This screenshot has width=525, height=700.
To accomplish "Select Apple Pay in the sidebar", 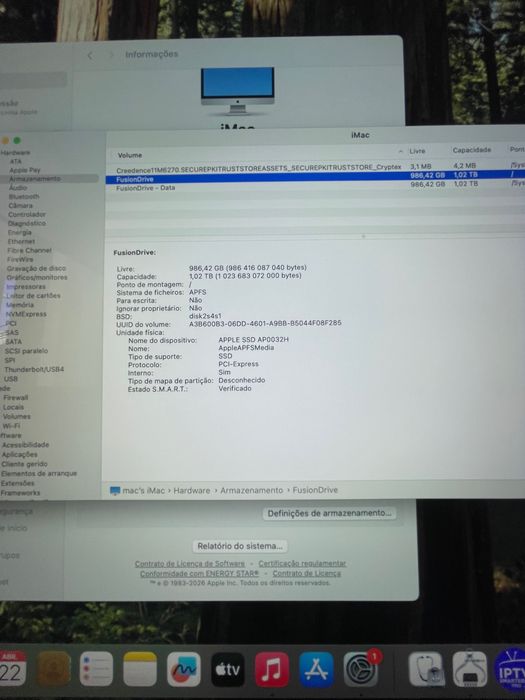I will click(x=25, y=170).
